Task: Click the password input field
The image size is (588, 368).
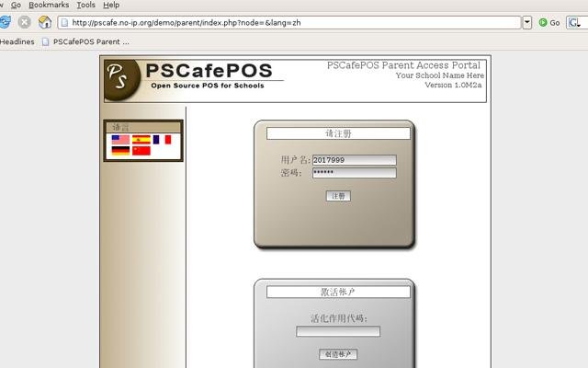Action: point(354,173)
